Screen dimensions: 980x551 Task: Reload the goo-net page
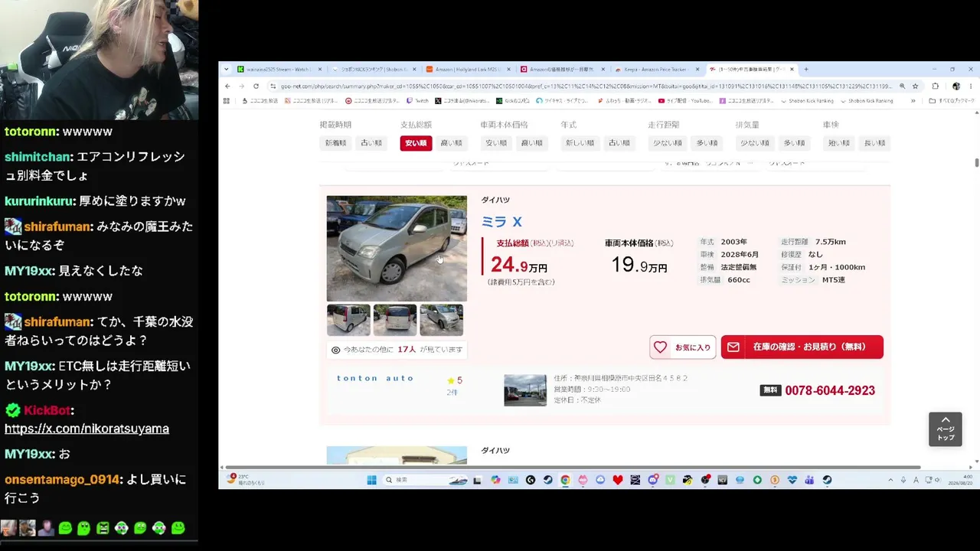coord(256,86)
